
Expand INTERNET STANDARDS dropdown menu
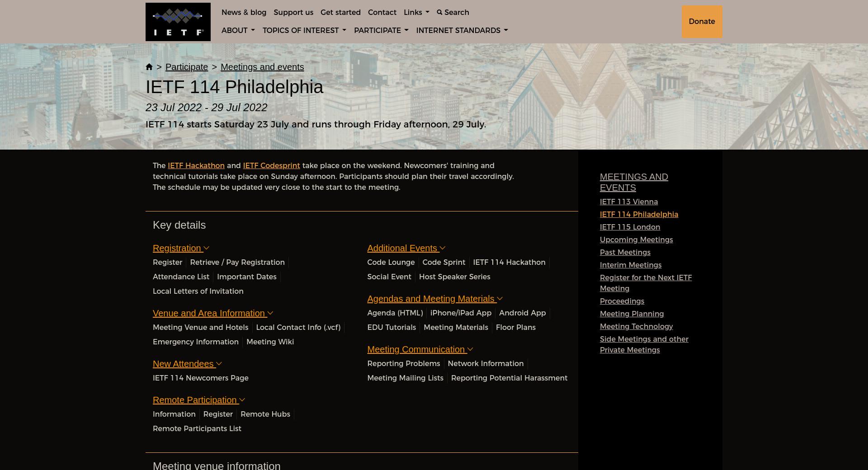tap(462, 30)
